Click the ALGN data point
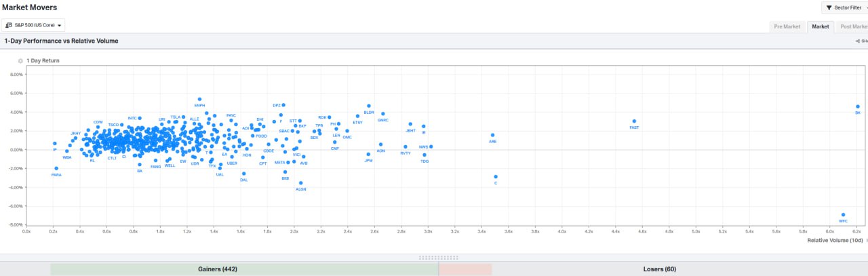 pos(301,183)
